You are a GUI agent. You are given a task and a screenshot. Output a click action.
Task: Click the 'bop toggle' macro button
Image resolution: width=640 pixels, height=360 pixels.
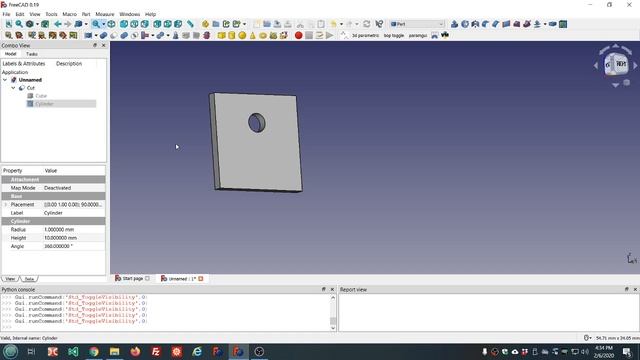393,36
